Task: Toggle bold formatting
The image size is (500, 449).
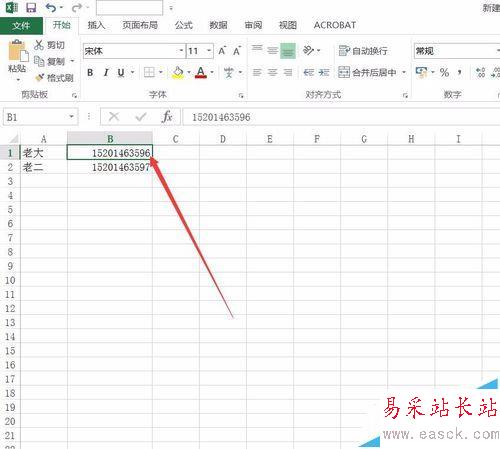Action: [x=90, y=72]
